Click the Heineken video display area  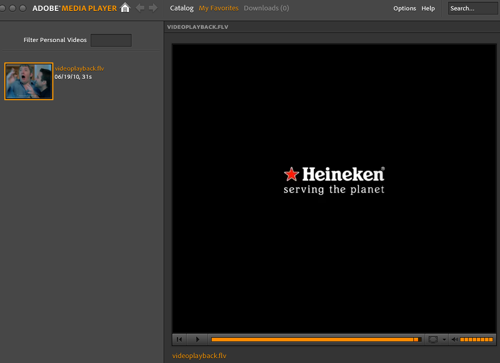coord(334,188)
